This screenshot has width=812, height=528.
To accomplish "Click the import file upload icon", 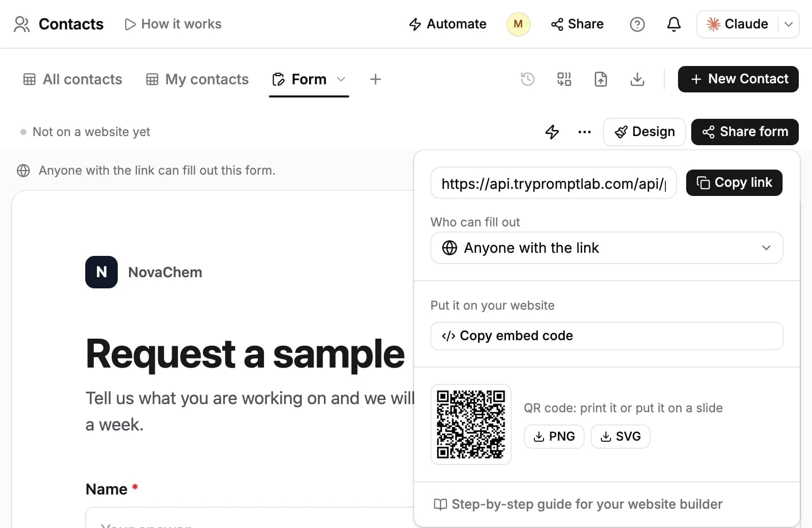I will pyautogui.click(x=601, y=79).
